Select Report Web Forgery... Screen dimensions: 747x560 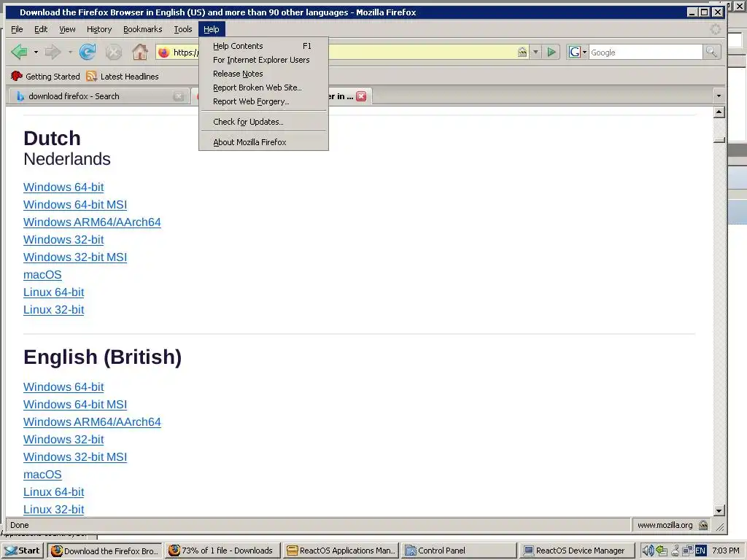263,101
